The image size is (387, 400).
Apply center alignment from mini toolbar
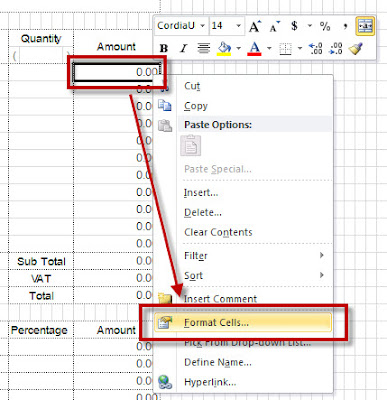[x=203, y=49]
